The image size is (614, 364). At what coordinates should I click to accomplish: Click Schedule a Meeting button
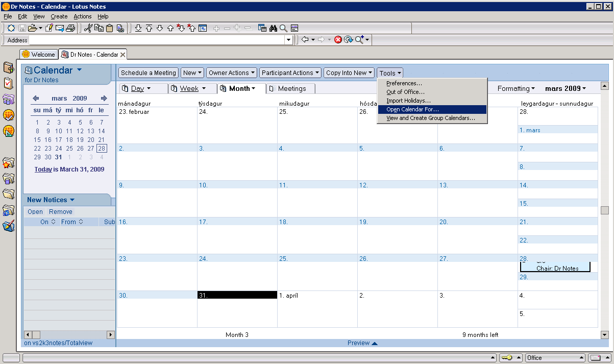click(x=149, y=73)
